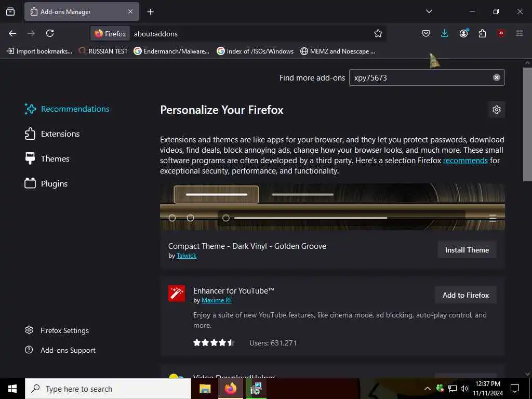This screenshot has width=532, height=399.
Task: Bookmark this page with the star
Action: 378,33
